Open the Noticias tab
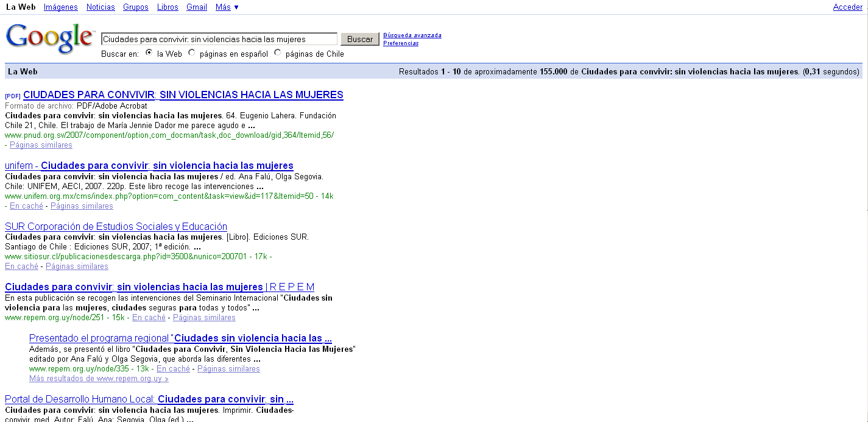868x422 pixels. pos(101,7)
